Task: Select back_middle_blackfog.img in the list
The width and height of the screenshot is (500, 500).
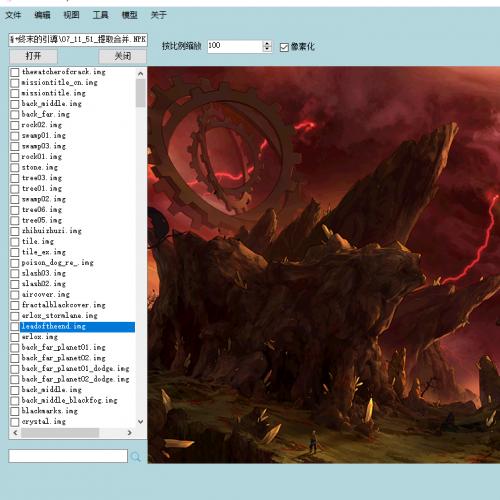Action: [x=70, y=401]
